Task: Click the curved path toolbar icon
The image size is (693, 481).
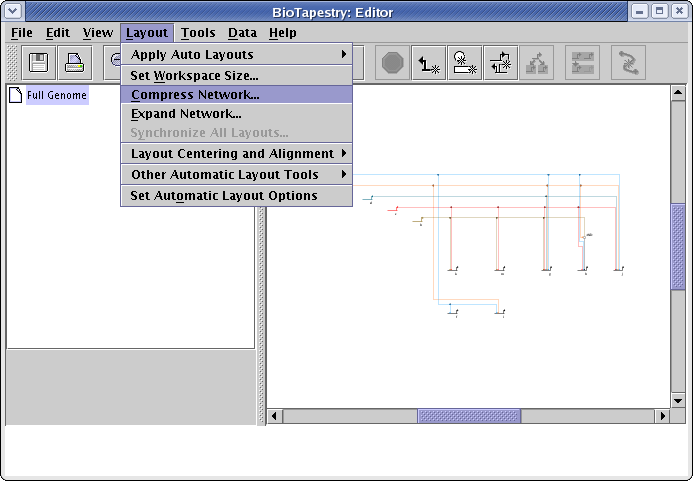Action: click(628, 63)
